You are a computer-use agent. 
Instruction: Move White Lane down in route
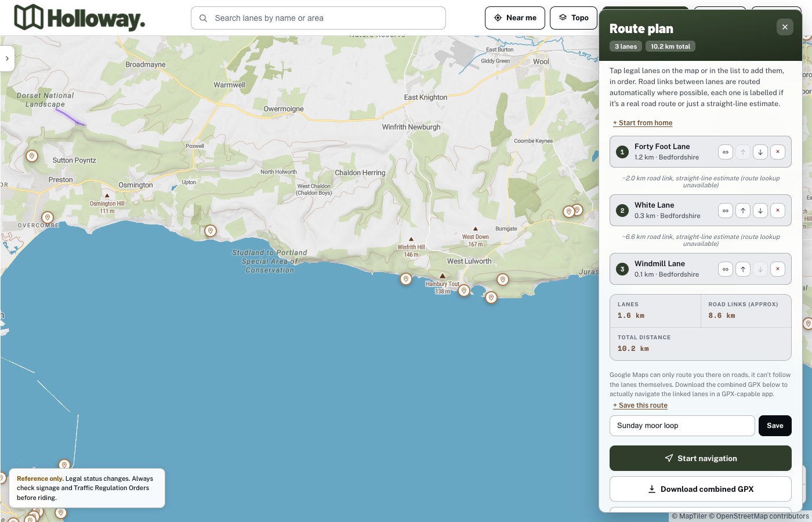pyautogui.click(x=760, y=211)
